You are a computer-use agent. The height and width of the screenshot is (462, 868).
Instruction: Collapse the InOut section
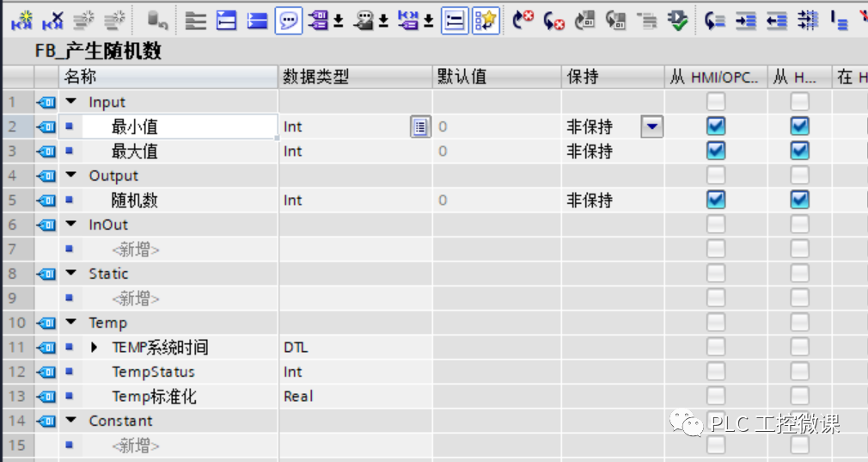pyautogui.click(x=70, y=225)
